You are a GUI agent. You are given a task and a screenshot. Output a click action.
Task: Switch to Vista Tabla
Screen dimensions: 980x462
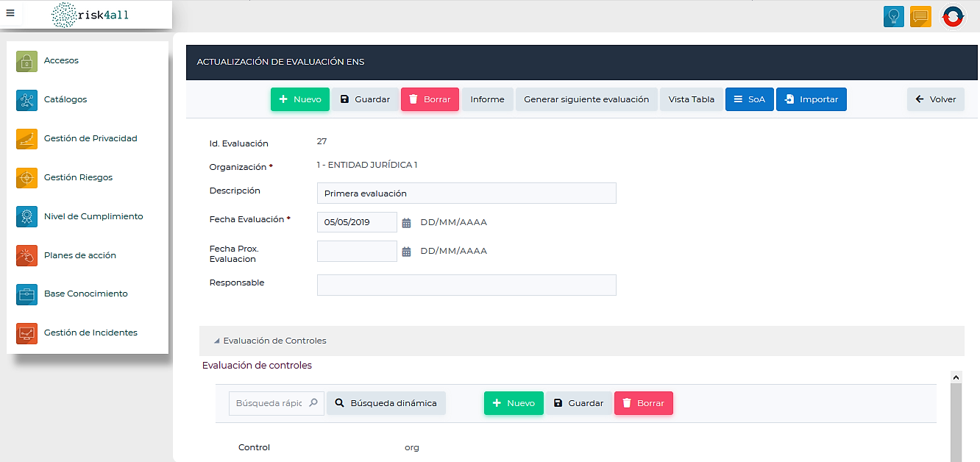(x=692, y=99)
